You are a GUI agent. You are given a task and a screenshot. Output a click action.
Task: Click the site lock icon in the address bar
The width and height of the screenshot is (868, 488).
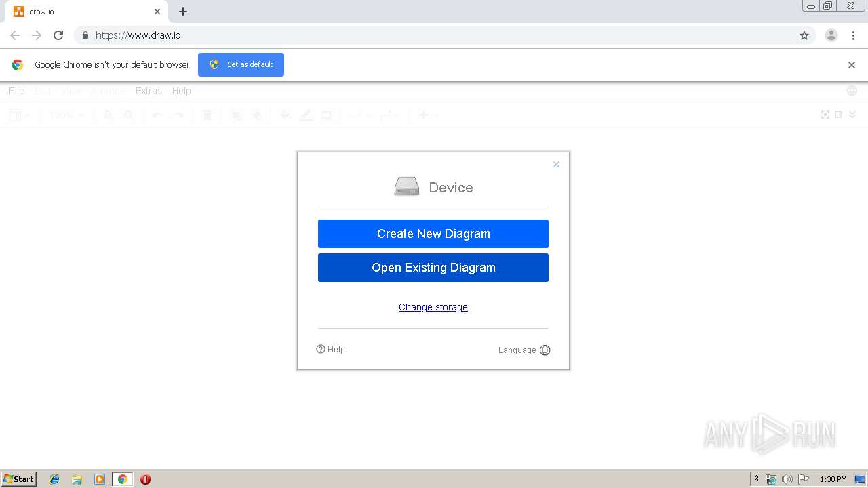tap(85, 35)
